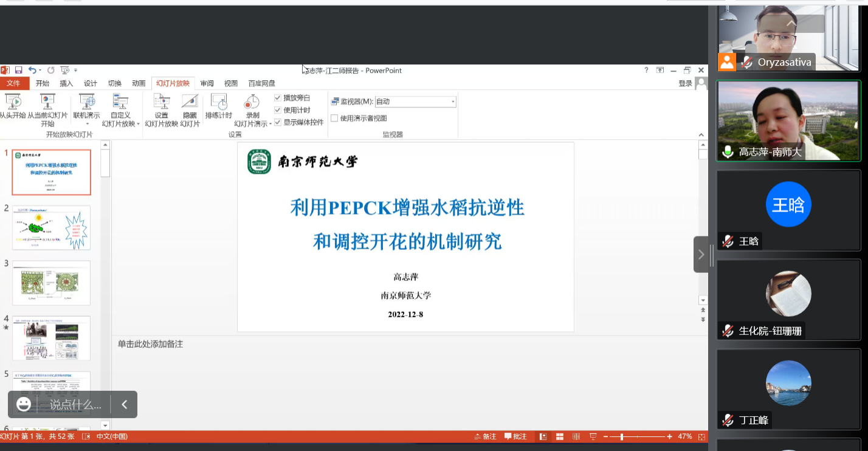Start slideshow from current slide (从当前幻灯片开始)
The image size is (868, 451).
(x=47, y=110)
